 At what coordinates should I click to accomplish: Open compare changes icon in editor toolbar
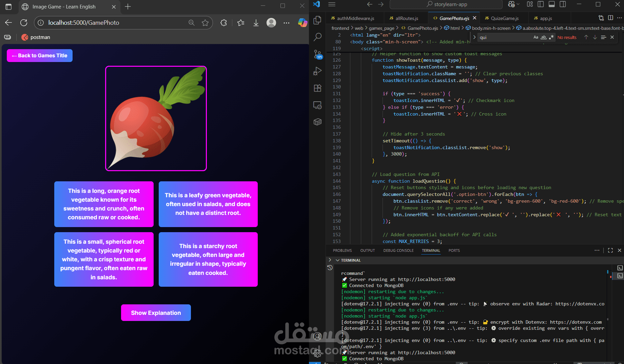coord(601,18)
